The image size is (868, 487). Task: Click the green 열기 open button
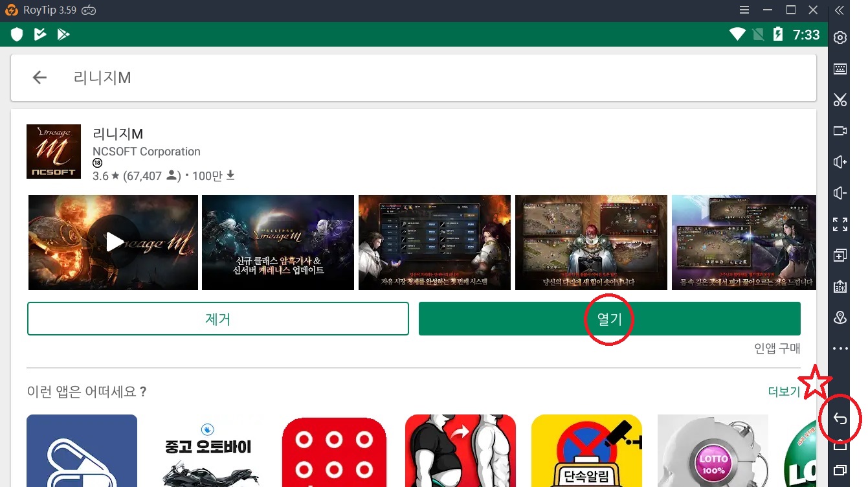pyautogui.click(x=610, y=319)
